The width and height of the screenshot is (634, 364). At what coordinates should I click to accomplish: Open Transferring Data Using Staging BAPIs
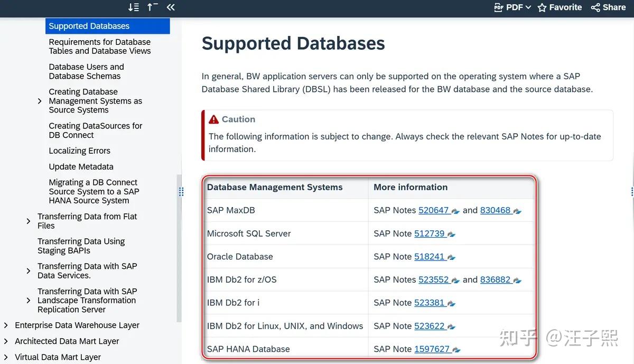[x=81, y=246]
